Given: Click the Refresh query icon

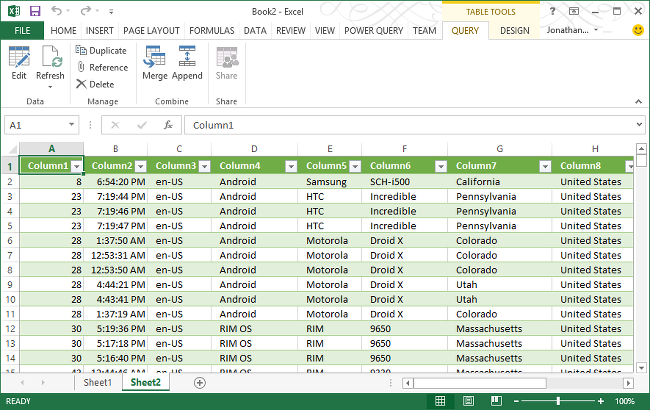Looking at the screenshot, I should pyautogui.click(x=50, y=57).
